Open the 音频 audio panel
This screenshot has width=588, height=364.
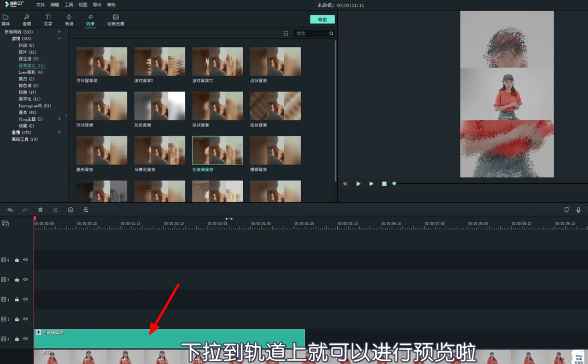point(27,19)
